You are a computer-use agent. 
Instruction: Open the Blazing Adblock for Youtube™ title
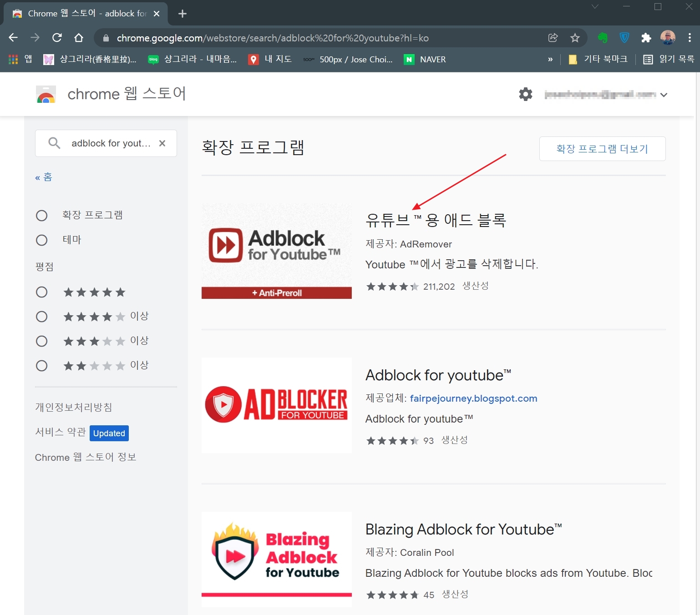tap(464, 529)
